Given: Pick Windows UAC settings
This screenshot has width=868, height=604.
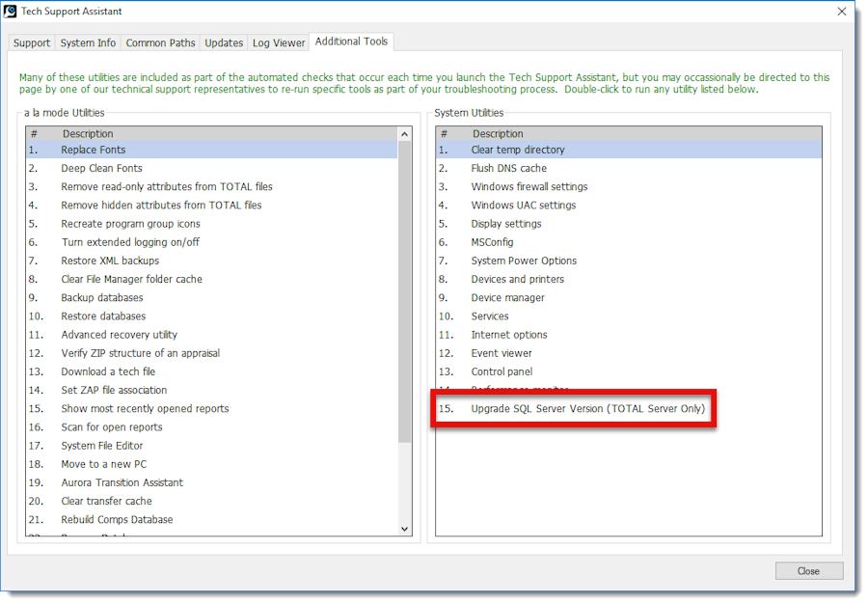Looking at the screenshot, I should click(628, 206).
